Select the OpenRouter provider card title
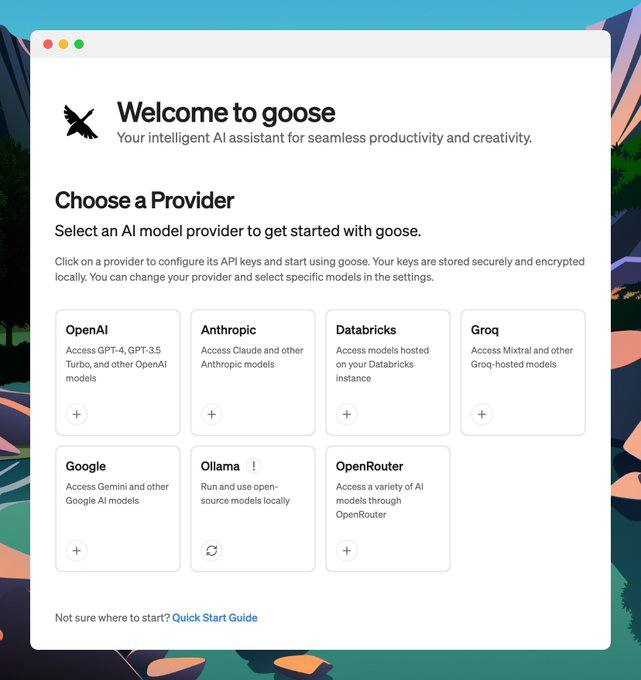641x680 pixels. pyautogui.click(x=369, y=466)
